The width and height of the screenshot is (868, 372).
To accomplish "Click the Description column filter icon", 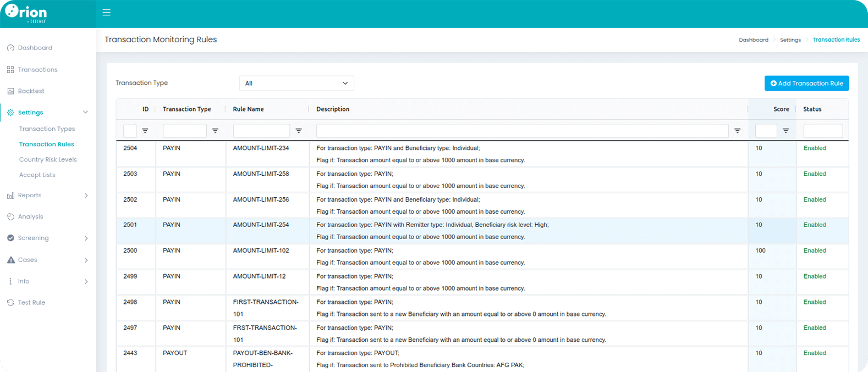I will [x=738, y=131].
